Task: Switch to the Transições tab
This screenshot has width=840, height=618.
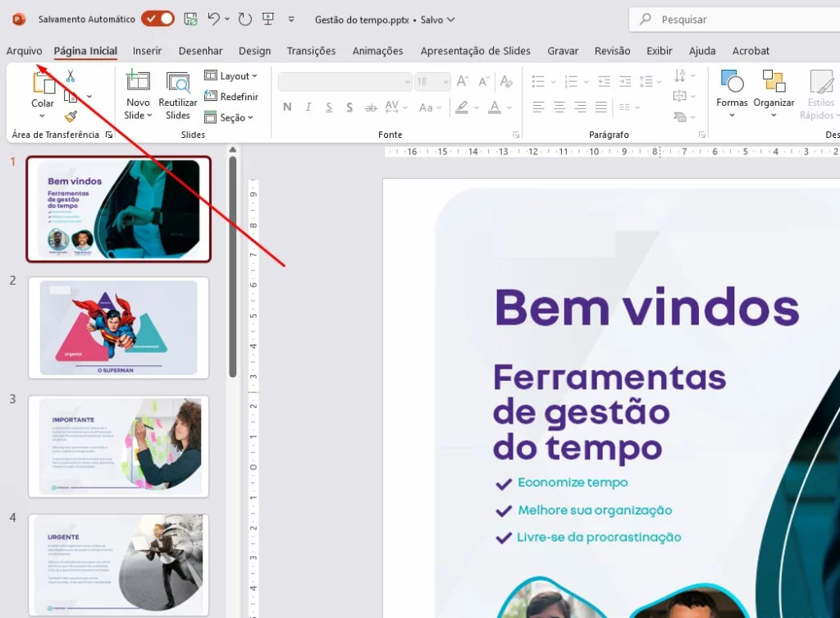Action: [311, 51]
